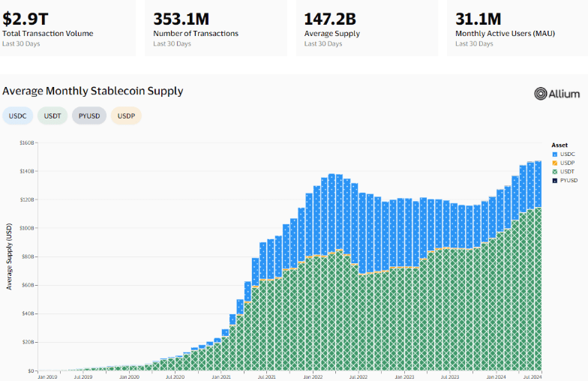This screenshot has width=588, height=381.
Task: Toggle the USDT filter pill above chart
Action: pyautogui.click(x=52, y=116)
